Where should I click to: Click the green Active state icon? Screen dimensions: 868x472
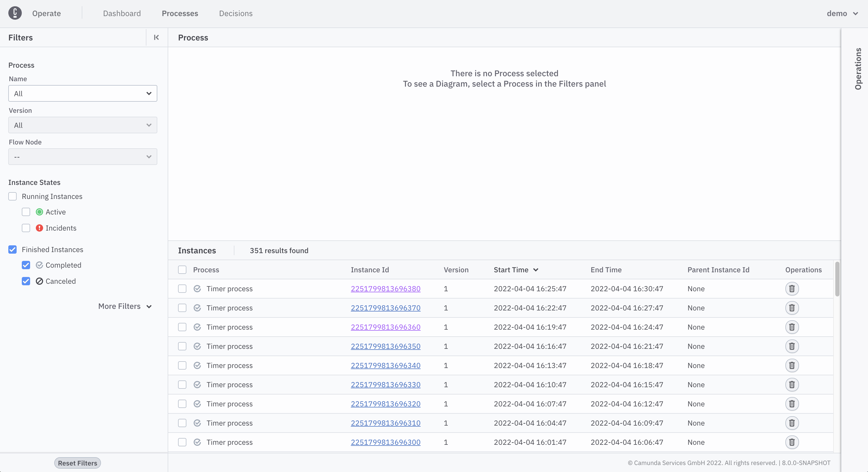pos(39,212)
